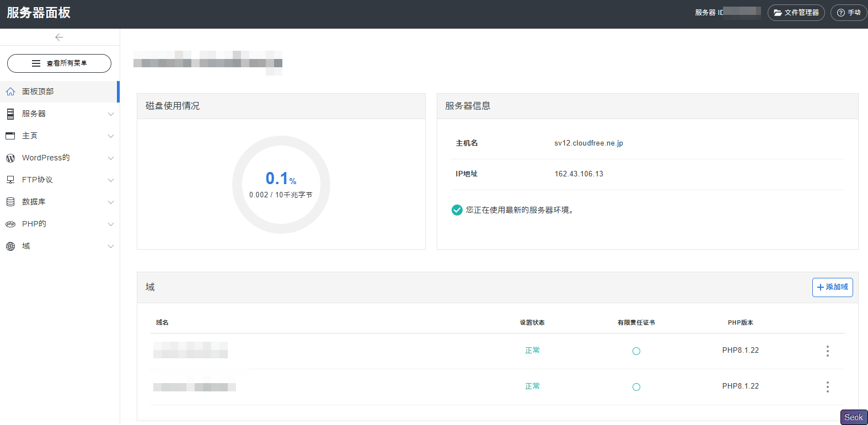This screenshot has height=425, width=868.
Task: Open the 文件管理器 button
Action: click(796, 13)
